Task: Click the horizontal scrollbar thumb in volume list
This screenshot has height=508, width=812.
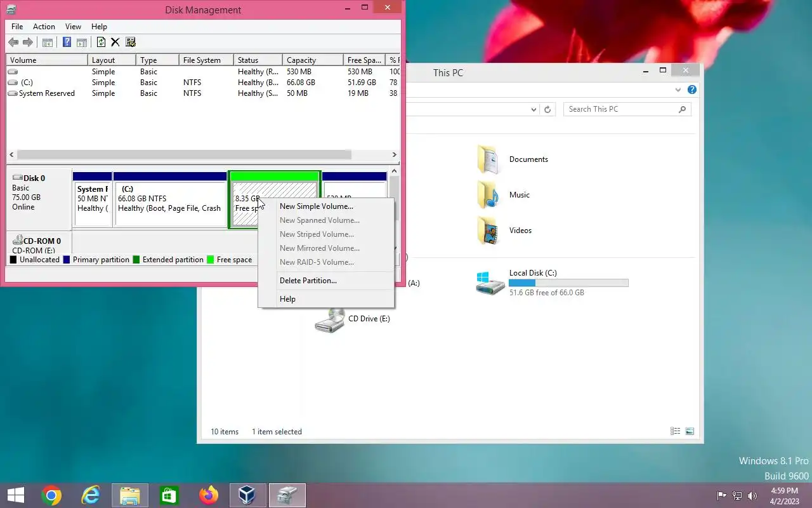Action: click(x=184, y=154)
